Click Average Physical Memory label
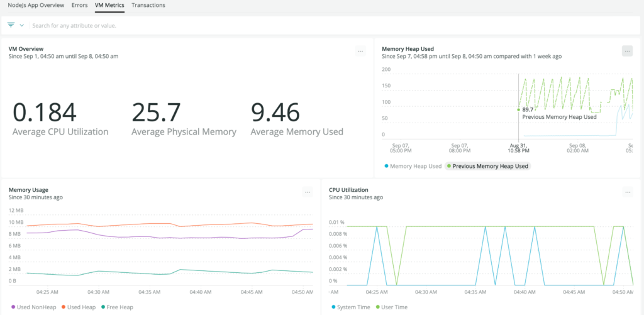644x315 pixels. [x=184, y=132]
